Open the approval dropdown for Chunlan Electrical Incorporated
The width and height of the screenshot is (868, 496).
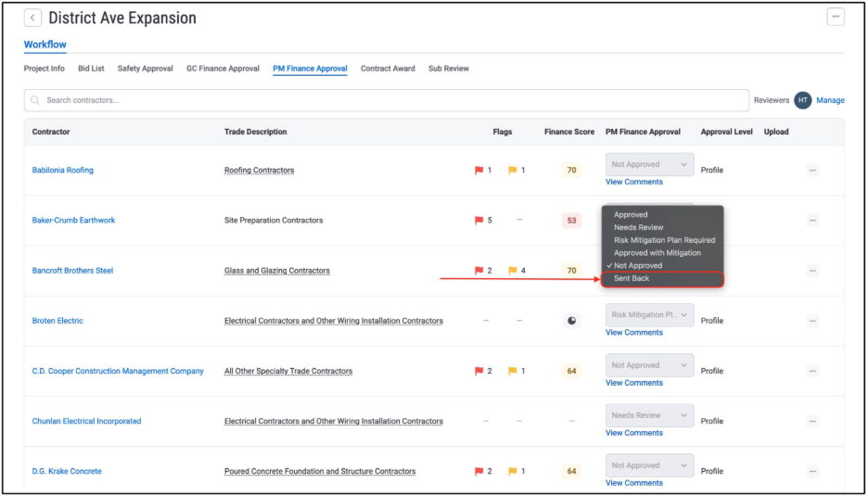(649, 415)
